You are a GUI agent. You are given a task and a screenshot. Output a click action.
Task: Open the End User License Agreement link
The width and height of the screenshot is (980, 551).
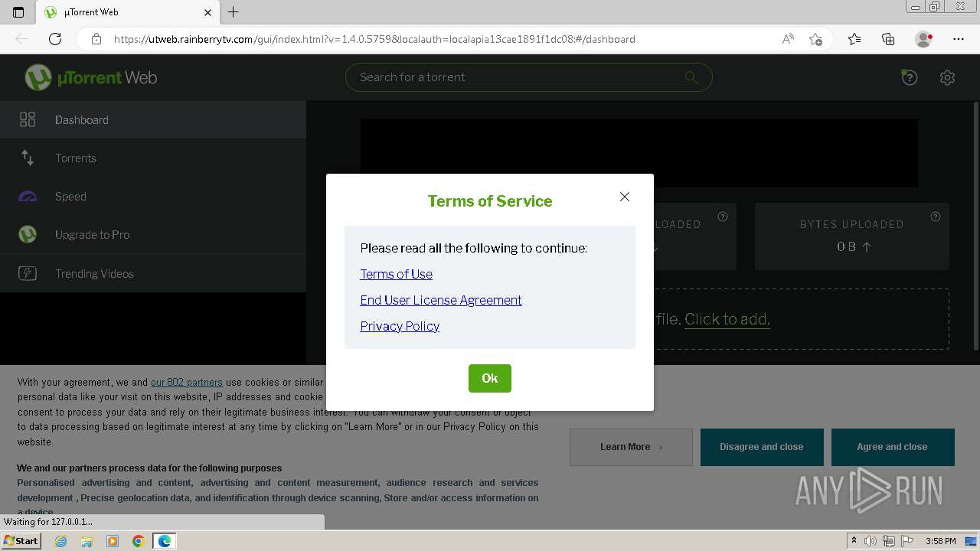441,300
